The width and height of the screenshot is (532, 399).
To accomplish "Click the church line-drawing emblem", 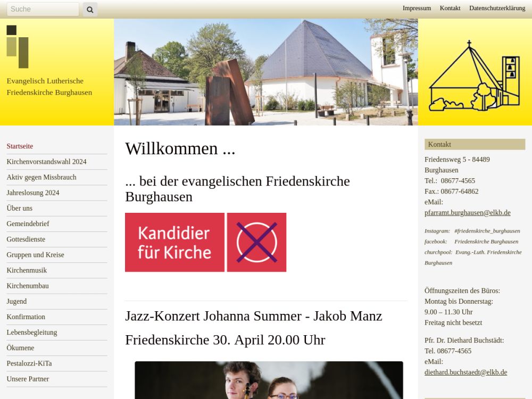I will click(x=475, y=75).
